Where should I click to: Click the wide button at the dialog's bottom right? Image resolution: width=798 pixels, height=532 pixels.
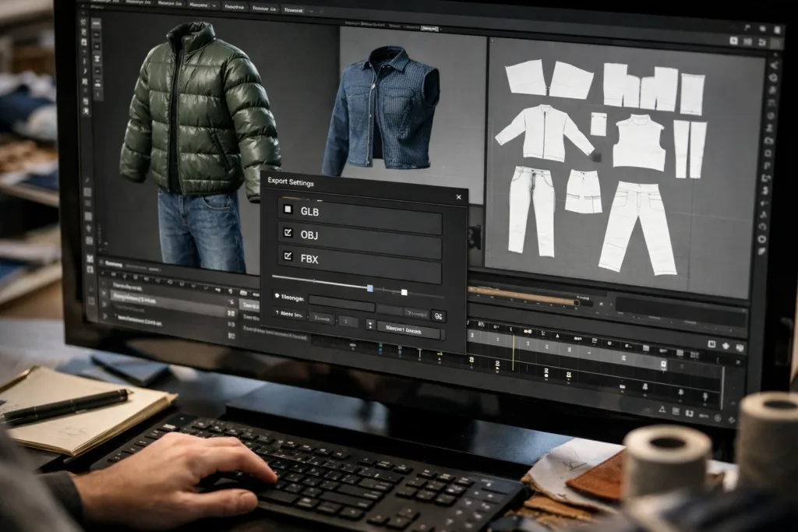[x=408, y=332]
